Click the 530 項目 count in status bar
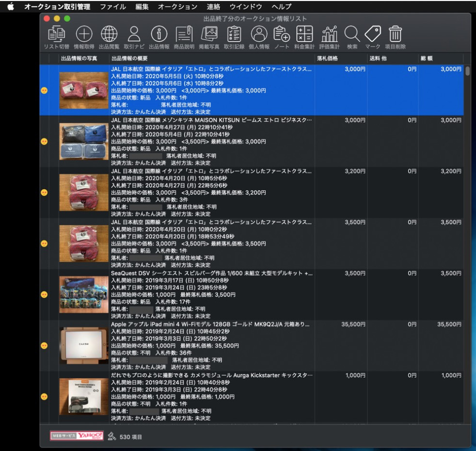Screen dimensions: 476x451 point(130,437)
